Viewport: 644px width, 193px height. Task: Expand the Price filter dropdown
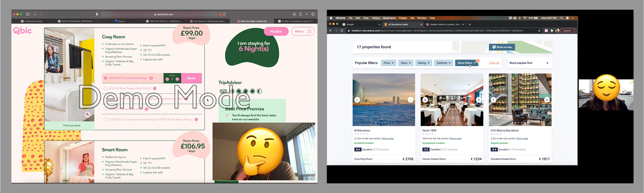388,63
